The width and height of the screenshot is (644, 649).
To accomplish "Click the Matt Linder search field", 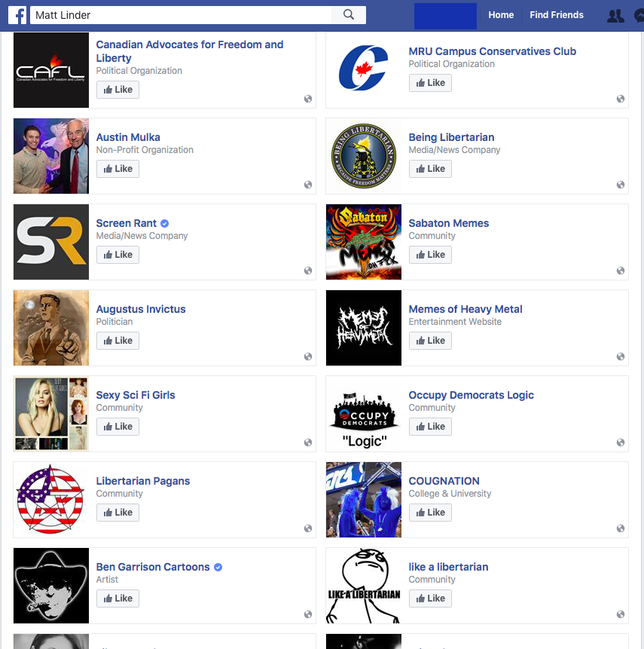I will point(181,15).
